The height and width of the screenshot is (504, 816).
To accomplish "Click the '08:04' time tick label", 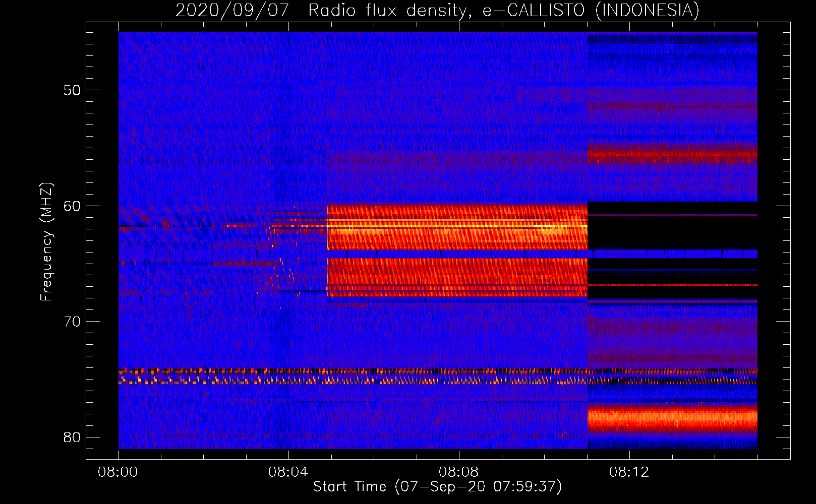I will point(288,472).
